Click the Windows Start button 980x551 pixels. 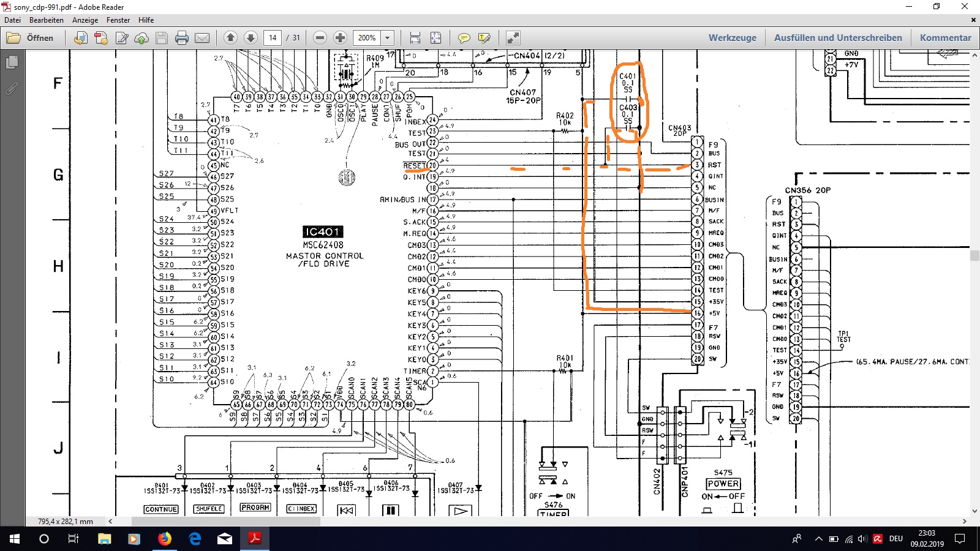click(15, 539)
